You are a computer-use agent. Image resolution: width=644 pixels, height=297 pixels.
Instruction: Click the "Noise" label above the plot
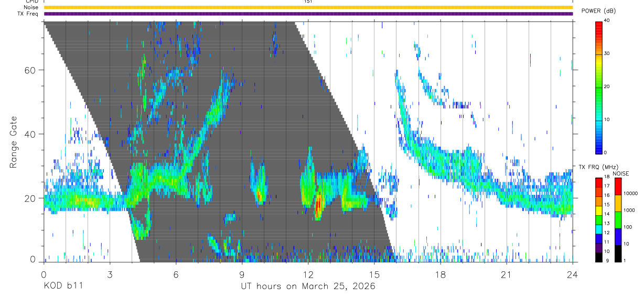click(31, 7)
